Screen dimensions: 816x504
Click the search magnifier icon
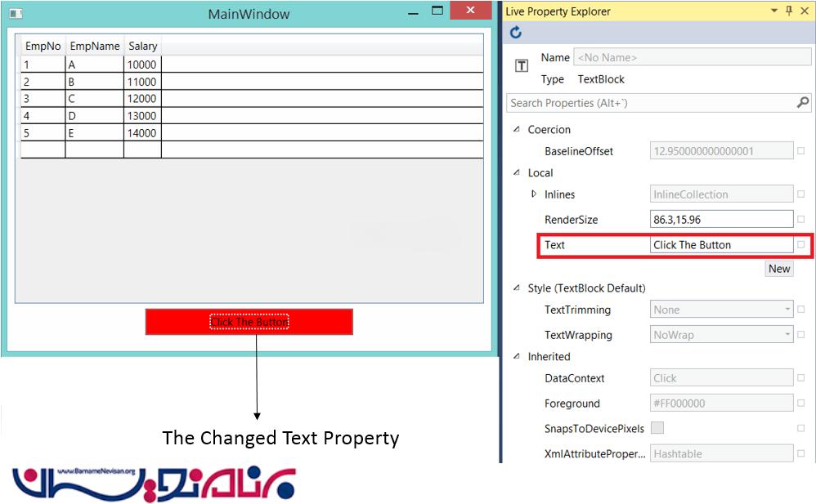(802, 102)
